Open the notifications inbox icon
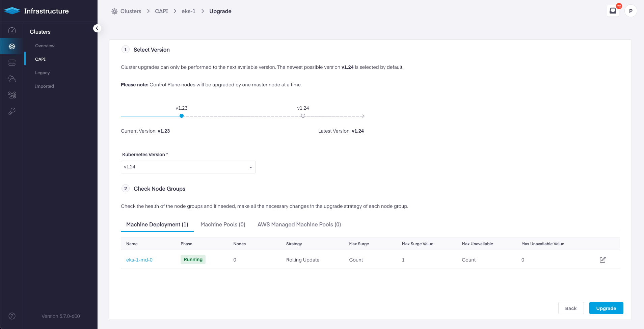Image resolution: width=644 pixels, height=329 pixels. tap(613, 11)
